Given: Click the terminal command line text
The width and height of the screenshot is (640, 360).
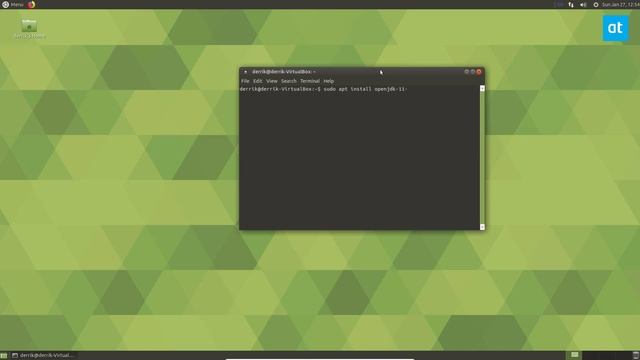Looking at the screenshot, I should (x=323, y=89).
